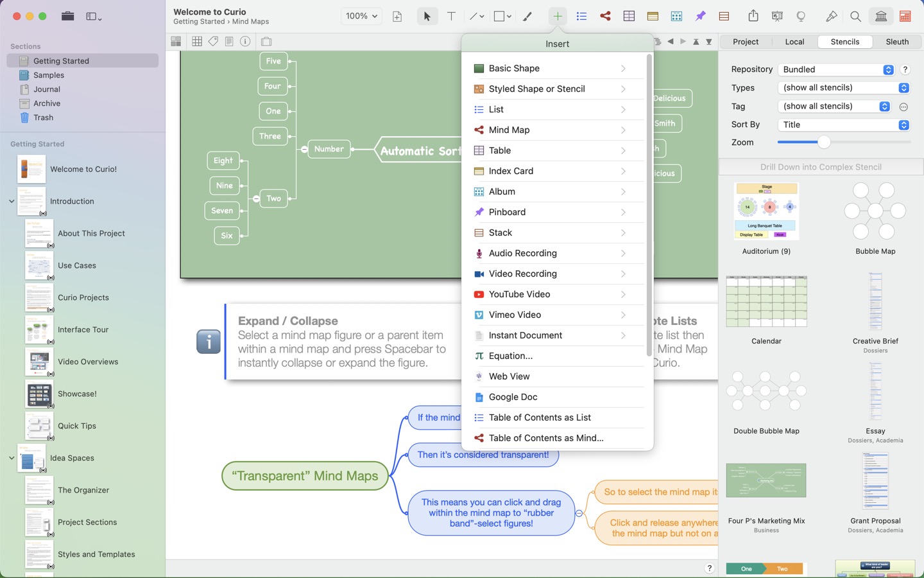This screenshot has height=578, width=924.
Task: Open the Search magnifier icon
Action: pyautogui.click(x=855, y=17)
